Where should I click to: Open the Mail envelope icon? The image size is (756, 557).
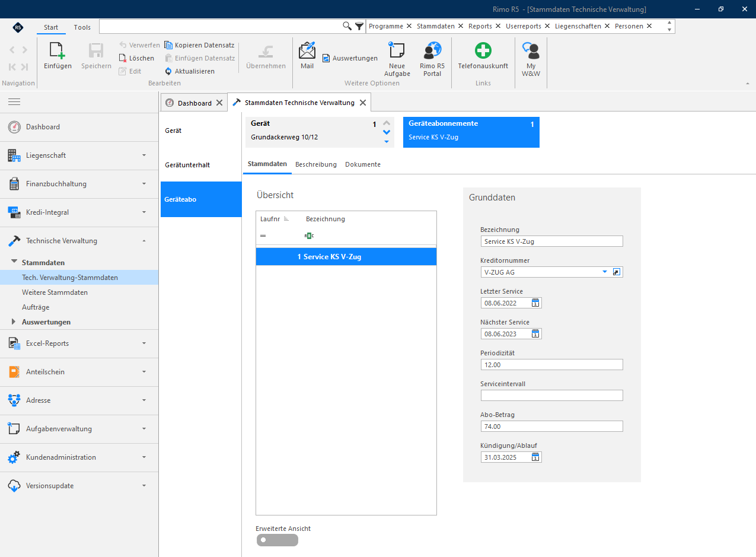tap(307, 50)
